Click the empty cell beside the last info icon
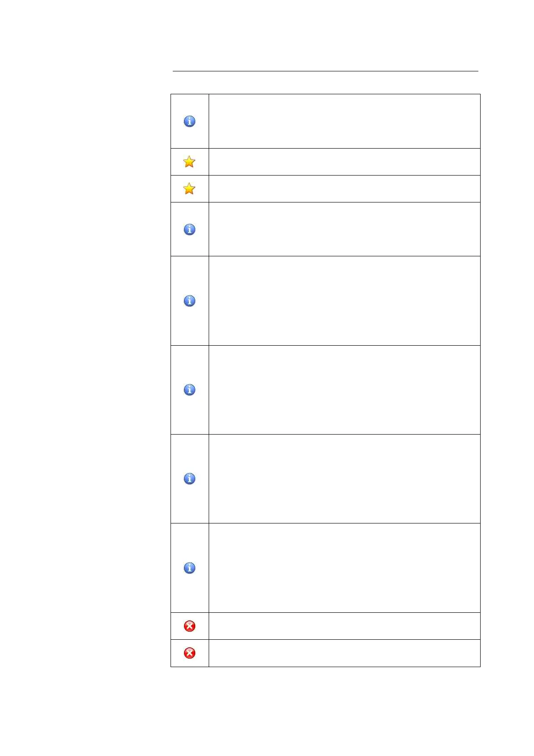 (x=344, y=568)
